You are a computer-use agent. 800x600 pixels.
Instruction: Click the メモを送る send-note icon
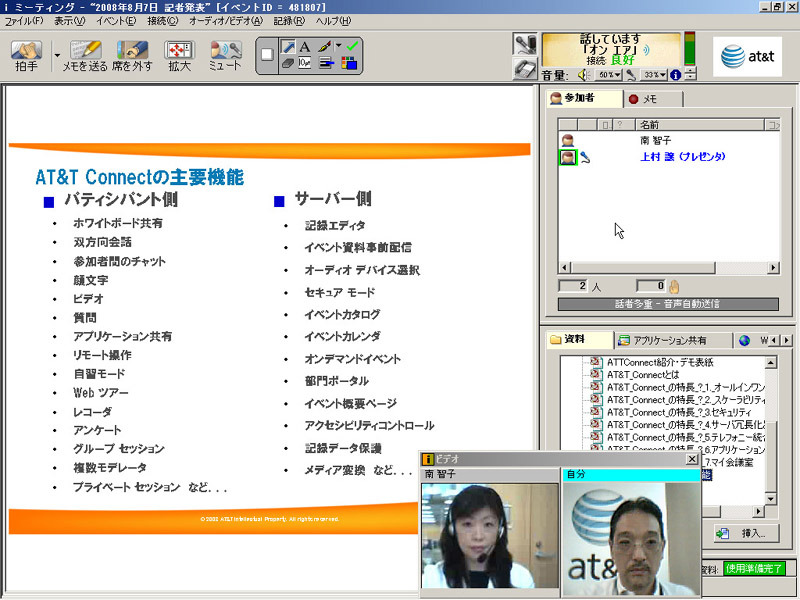(85, 51)
